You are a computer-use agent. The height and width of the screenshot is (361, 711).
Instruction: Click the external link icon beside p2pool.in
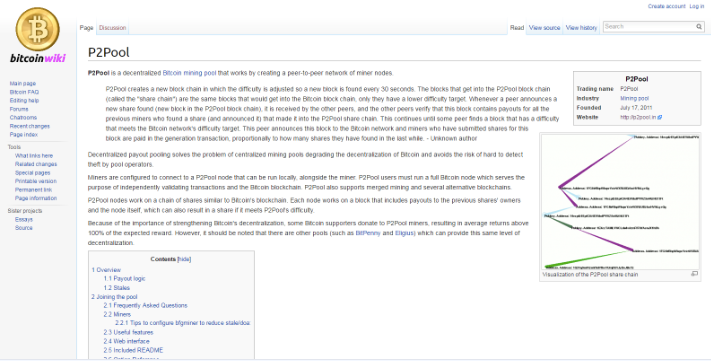point(660,117)
